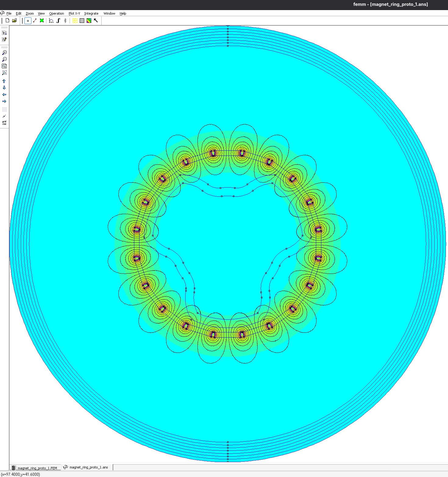Screen dimensions: 448x477
Task: Open the density plot colored icon
Action: coord(89,21)
